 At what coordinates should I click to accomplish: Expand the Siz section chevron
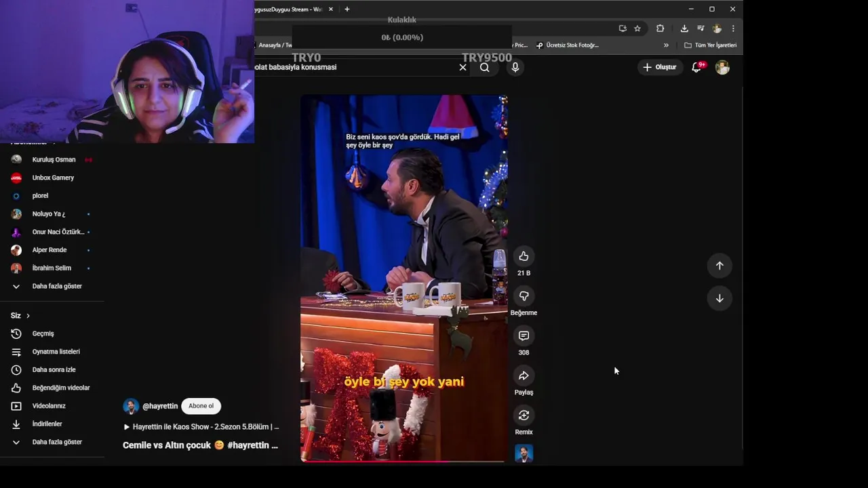point(28,316)
